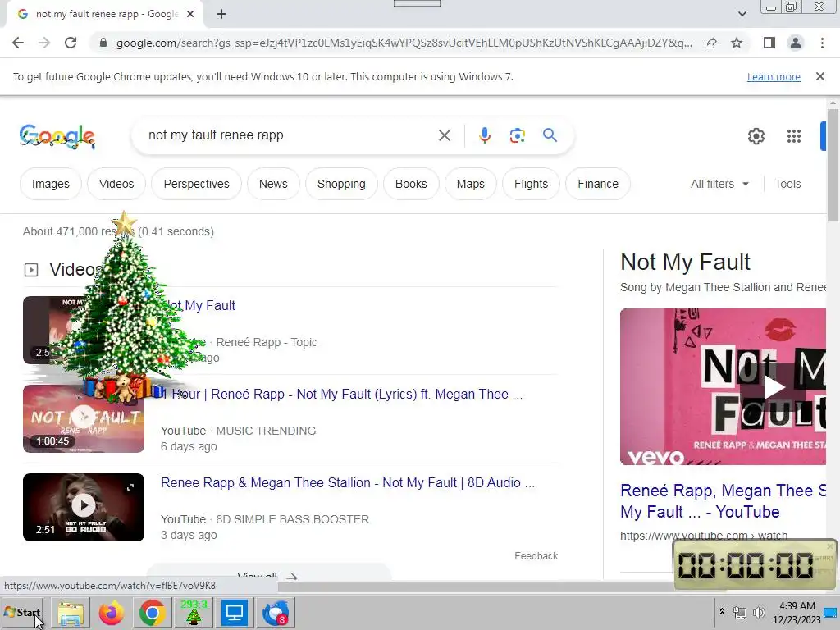Open Thunderbird from the taskbar
The width and height of the screenshot is (840, 630).
click(x=276, y=613)
